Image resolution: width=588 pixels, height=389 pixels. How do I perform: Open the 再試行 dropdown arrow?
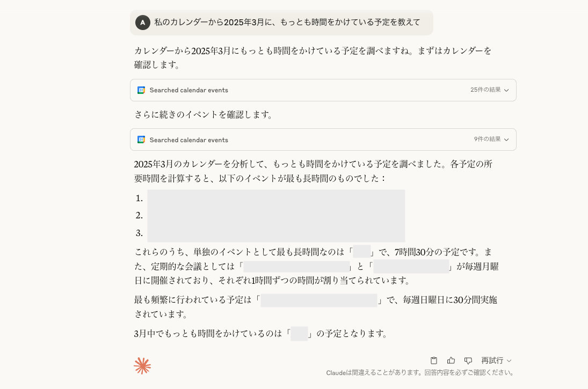pos(509,361)
